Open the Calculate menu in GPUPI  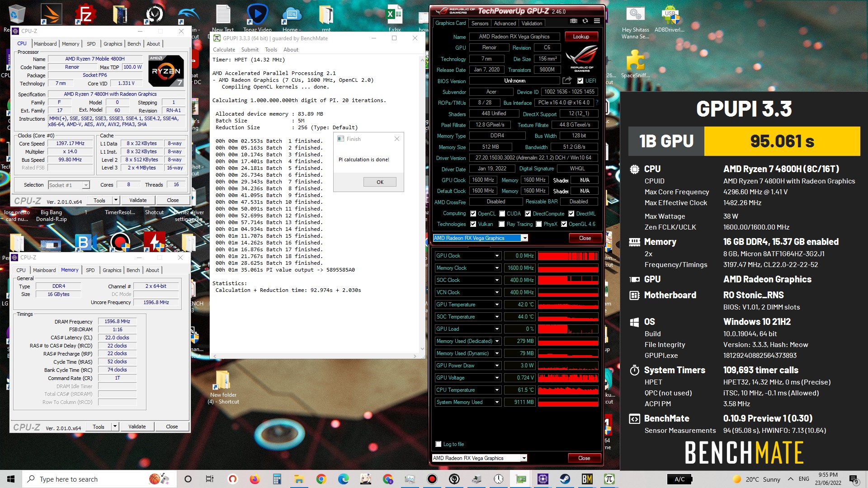click(x=224, y=50)
